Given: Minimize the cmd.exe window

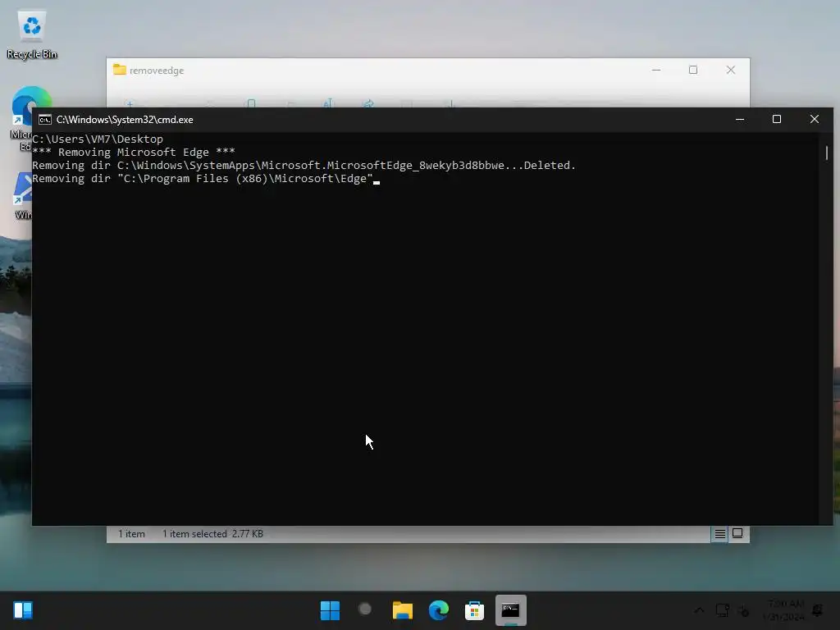Looking at the screenshot, I should [740, 120].
